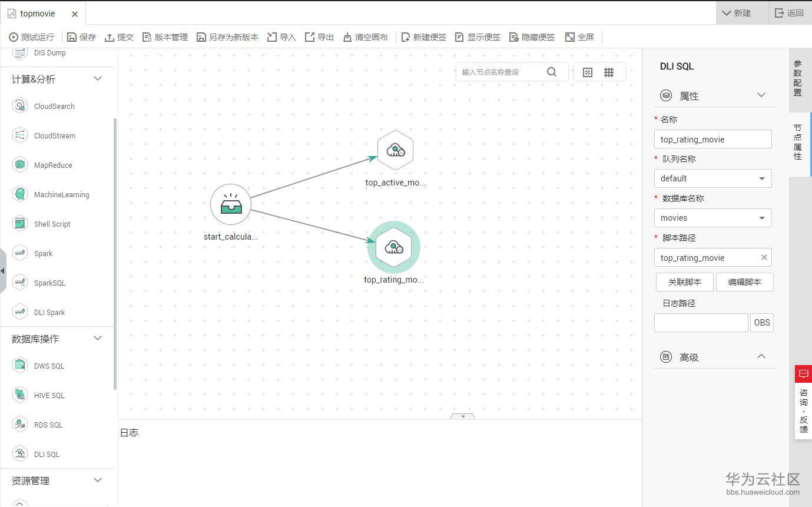Open 版本管理 version management
This screenshot has width=812, height=507.
click(x=165, y=37)
